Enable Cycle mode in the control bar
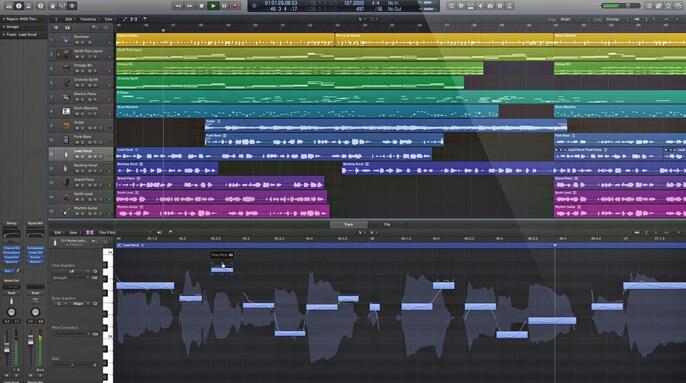Viewport: 686px width, 383px height. [x=451, y=6]
